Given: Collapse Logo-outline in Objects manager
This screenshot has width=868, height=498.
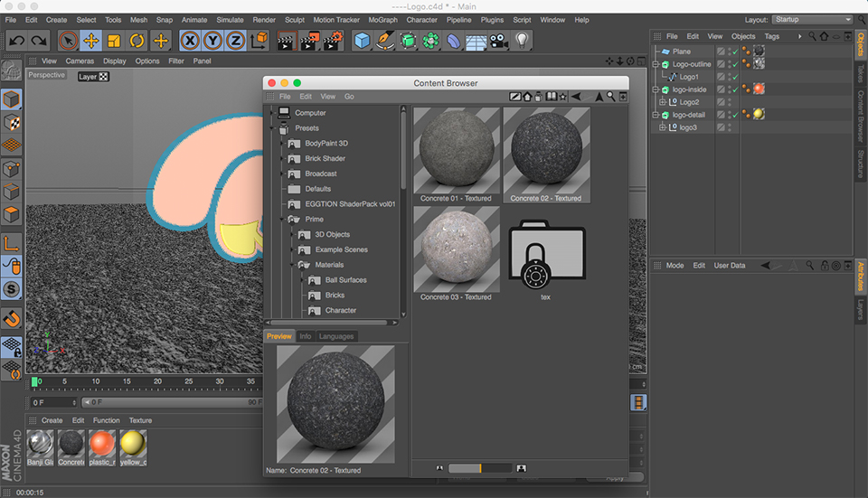Looking at the screenshot, I should [656, 64].
